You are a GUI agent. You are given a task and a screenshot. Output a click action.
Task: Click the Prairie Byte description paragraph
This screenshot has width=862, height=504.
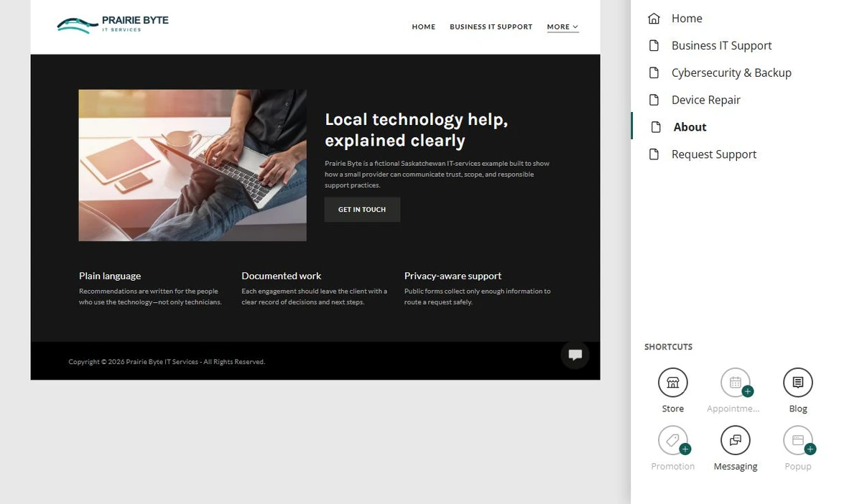tap(437, 174)
